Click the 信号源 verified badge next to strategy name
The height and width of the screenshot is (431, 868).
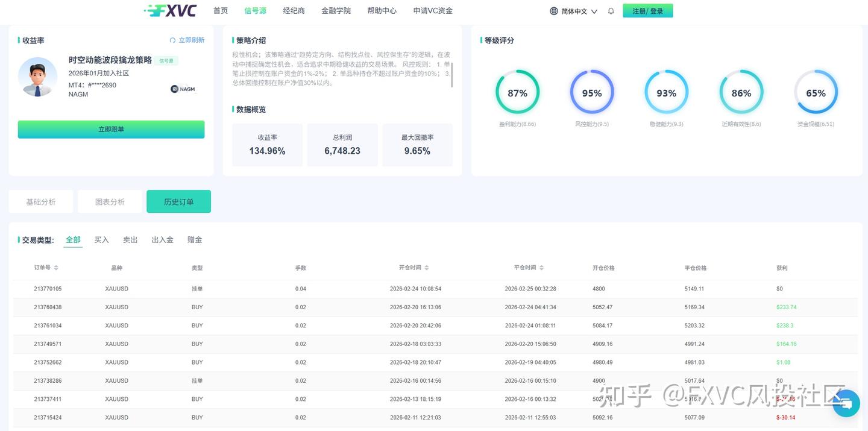pos(166,60)
